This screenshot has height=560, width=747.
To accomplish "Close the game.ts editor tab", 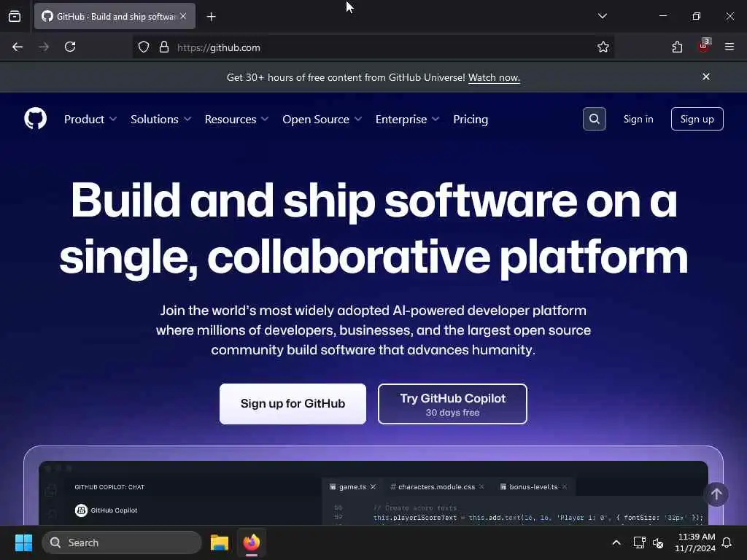I will (373, 486).
